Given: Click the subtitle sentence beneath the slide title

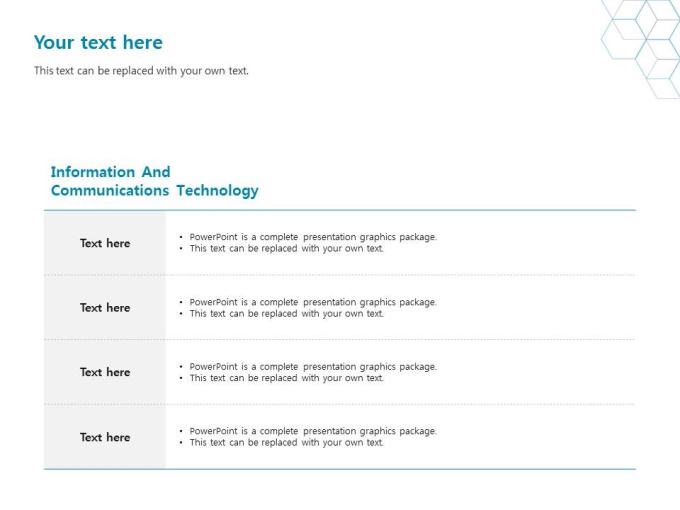Looking at the screenshot, I should point(141,71).
